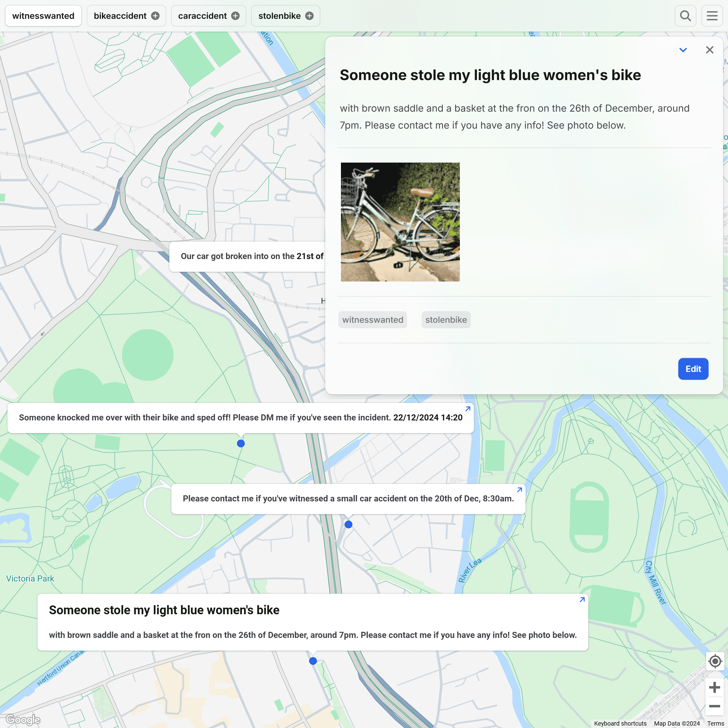The image size is (728, 728).
Task: Select the witnesswanted filter tab
Action: coord(43,16)
